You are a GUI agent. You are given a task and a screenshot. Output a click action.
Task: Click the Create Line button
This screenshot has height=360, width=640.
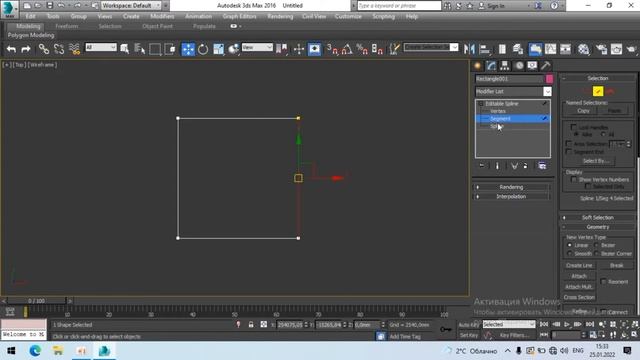579,265
